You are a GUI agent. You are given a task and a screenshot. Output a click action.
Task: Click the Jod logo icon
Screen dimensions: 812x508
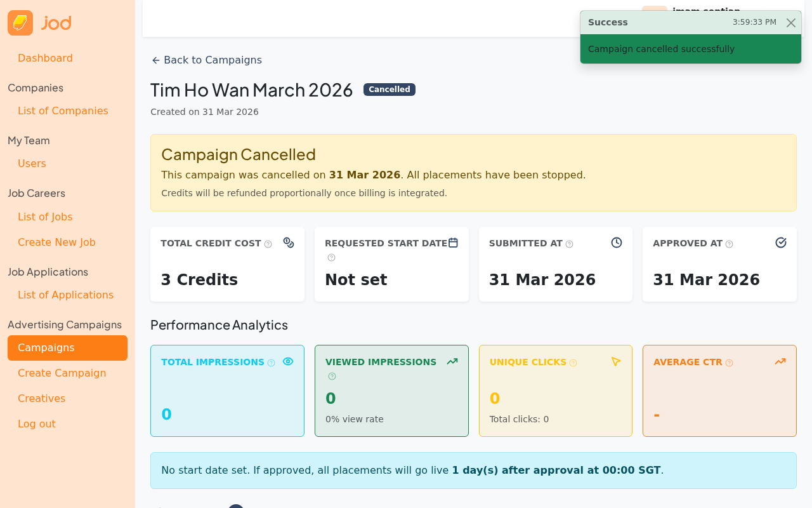[20, 22]
